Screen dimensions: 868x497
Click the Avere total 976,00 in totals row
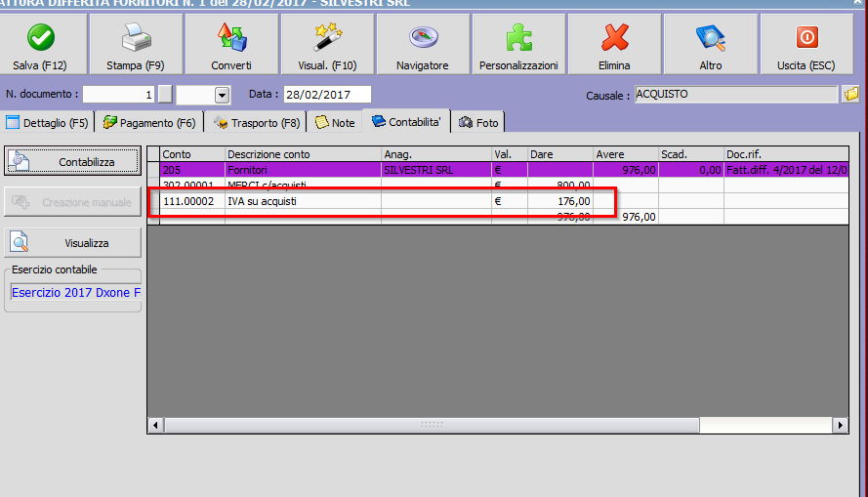(626, 217)
